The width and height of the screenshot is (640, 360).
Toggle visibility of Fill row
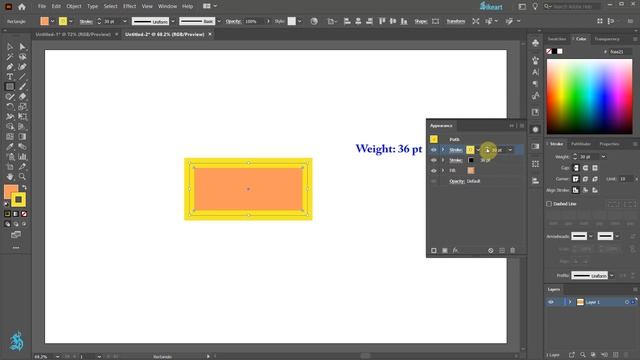click(x=433, y=171)
